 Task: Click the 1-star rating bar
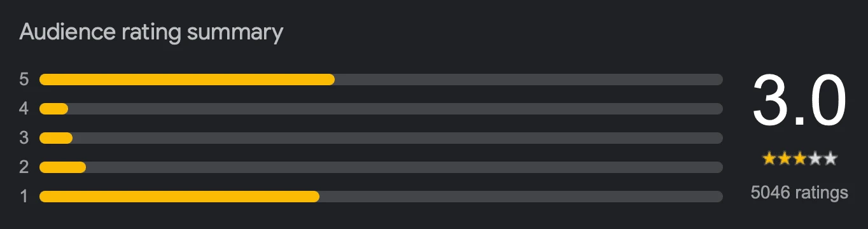[x=381, y=197]
